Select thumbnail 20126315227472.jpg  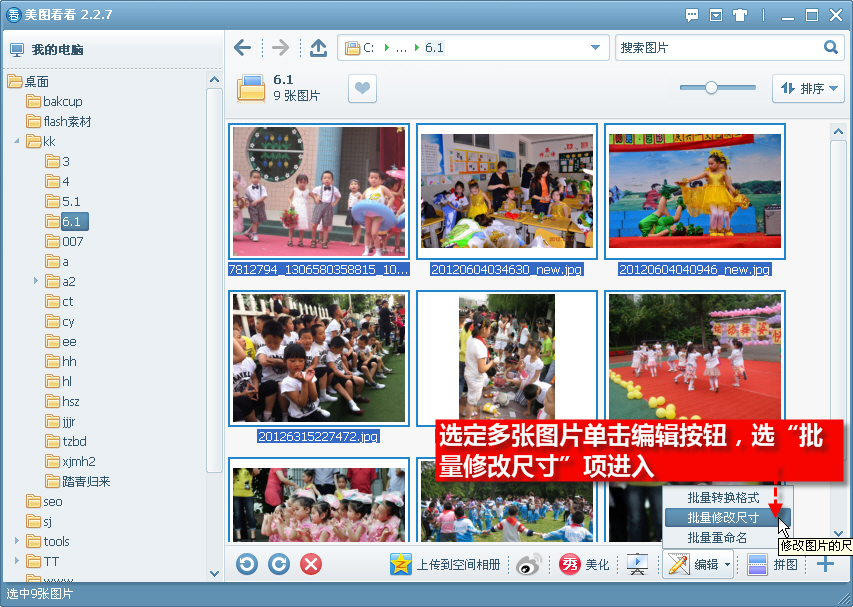click(x=319, y=358)
